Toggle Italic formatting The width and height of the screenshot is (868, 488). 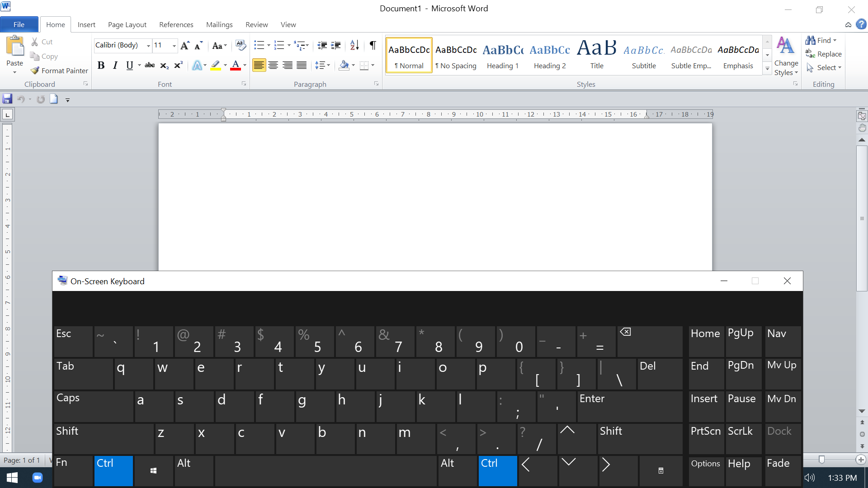pos(115,66)
